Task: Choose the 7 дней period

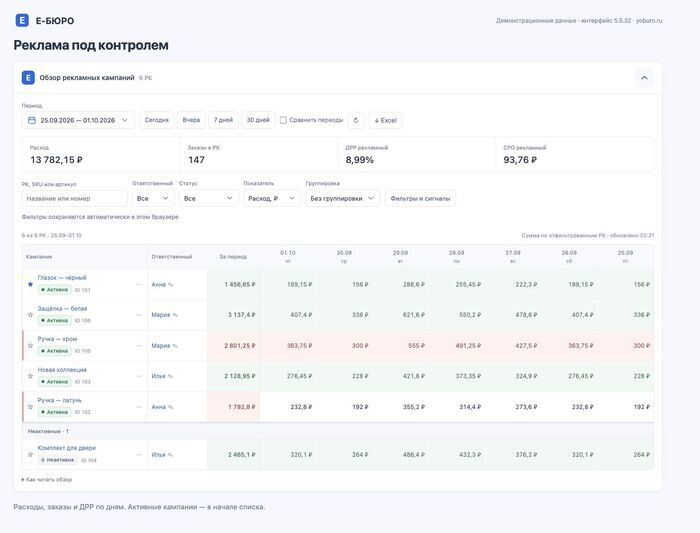Action: 223,120
